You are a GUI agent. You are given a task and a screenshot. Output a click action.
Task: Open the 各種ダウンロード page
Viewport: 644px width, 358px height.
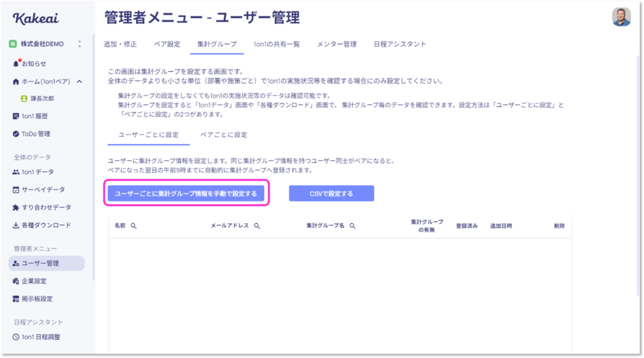coord(47,225)
